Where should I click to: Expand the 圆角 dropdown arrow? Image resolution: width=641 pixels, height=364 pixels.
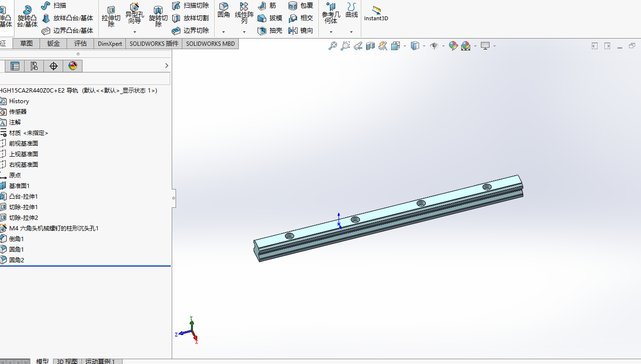tap(224, 32)
